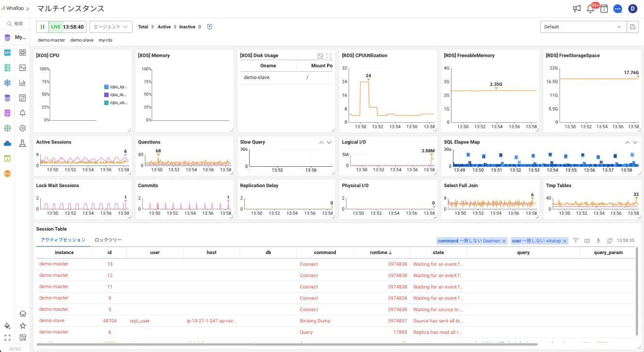Open favorites star icon in sidebar
The image size is (644, 352).
(x=22, y=325)
